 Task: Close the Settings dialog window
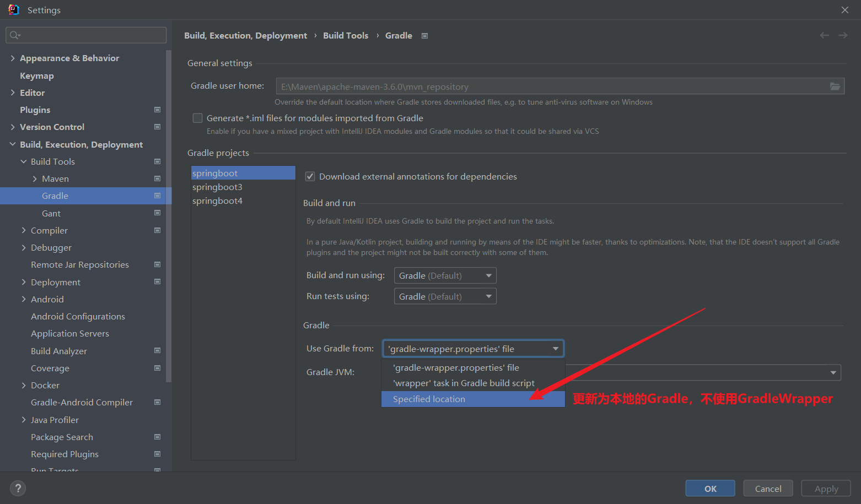click(x=844, y=10)
